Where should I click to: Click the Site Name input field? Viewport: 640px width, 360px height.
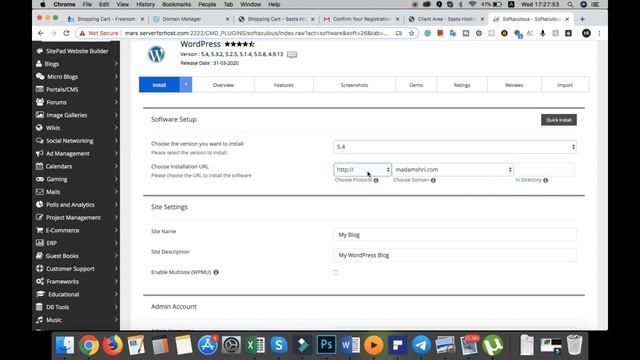455,235
